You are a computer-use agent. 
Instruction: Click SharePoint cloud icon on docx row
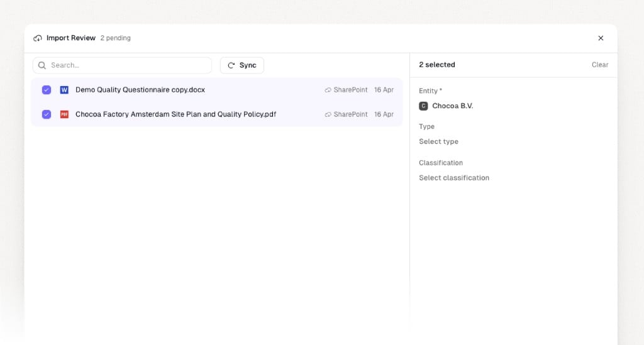(x=328, y=90)
